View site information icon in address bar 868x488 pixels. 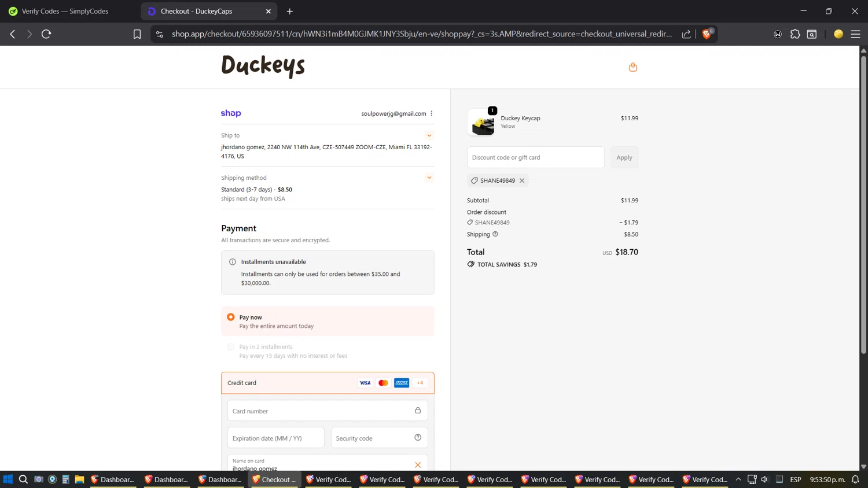(160, 34)
